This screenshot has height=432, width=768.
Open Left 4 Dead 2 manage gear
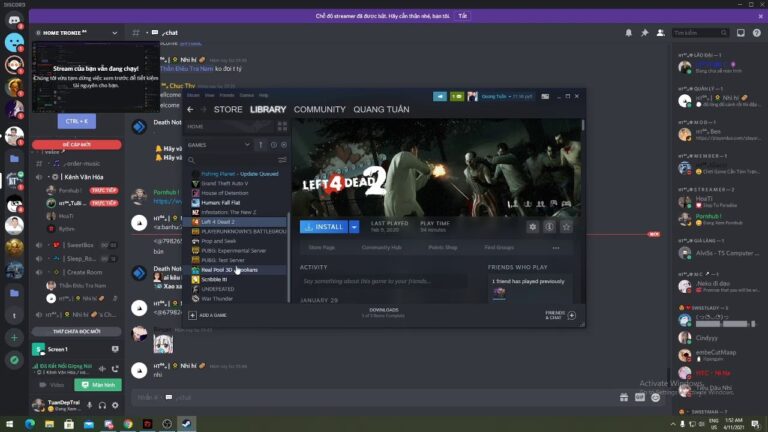tap(532, 227)
